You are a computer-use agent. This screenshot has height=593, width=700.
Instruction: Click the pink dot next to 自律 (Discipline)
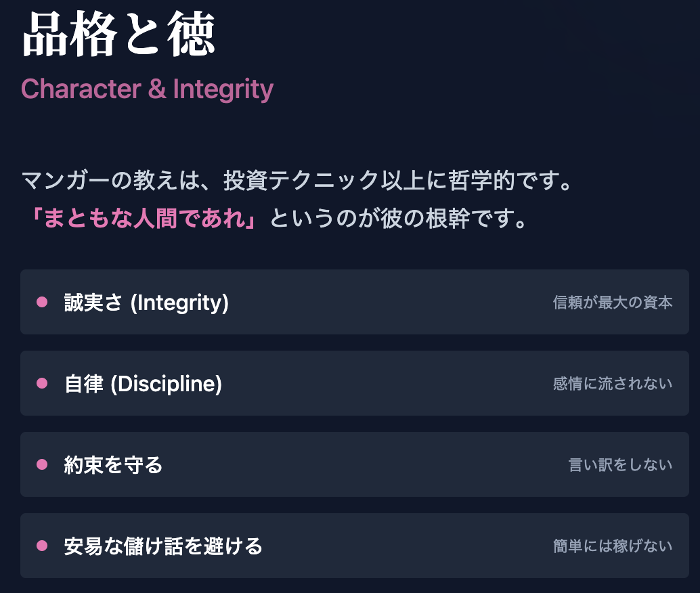pos(42,383)
